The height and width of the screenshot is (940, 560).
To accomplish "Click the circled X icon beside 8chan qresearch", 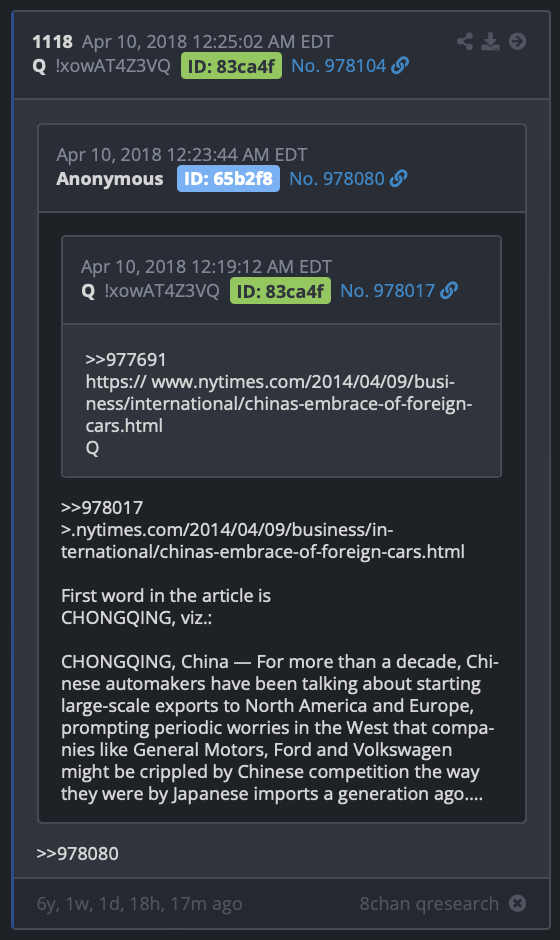I will point(517,903).
